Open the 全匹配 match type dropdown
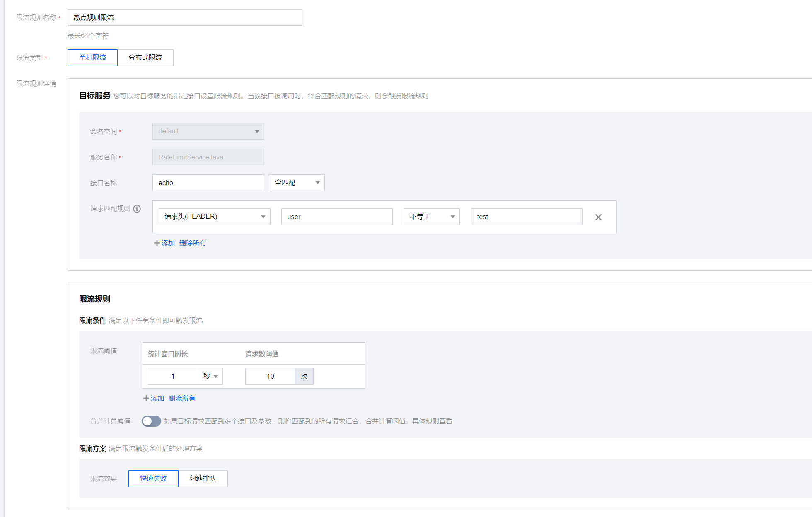Viewport: 812px width, 517px height. coord(297,183)
